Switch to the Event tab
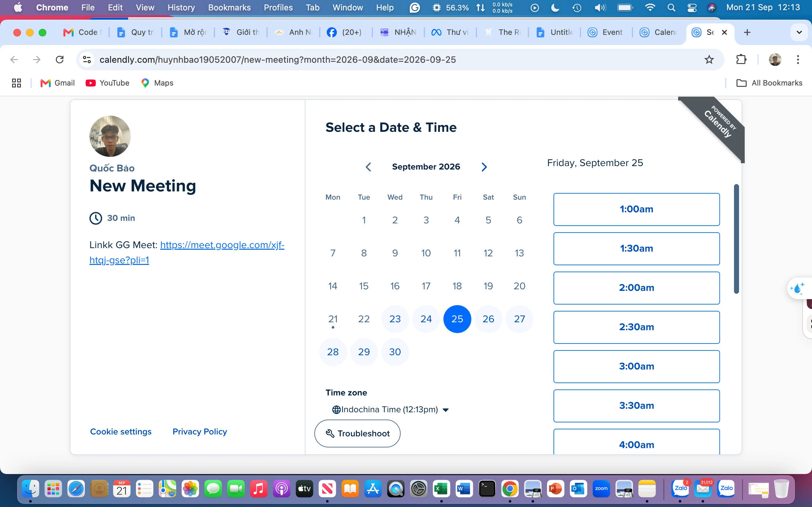The image size is (812, 507). (606, 32)
